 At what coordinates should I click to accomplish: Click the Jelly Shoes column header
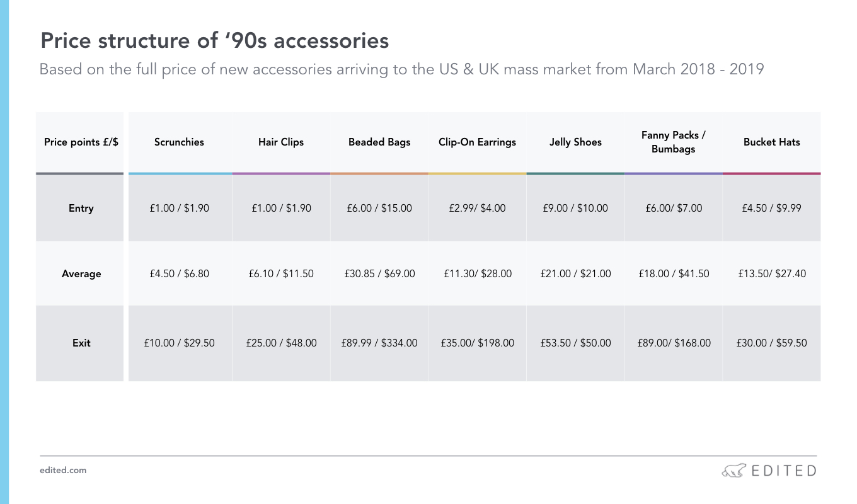coord(575,142)
